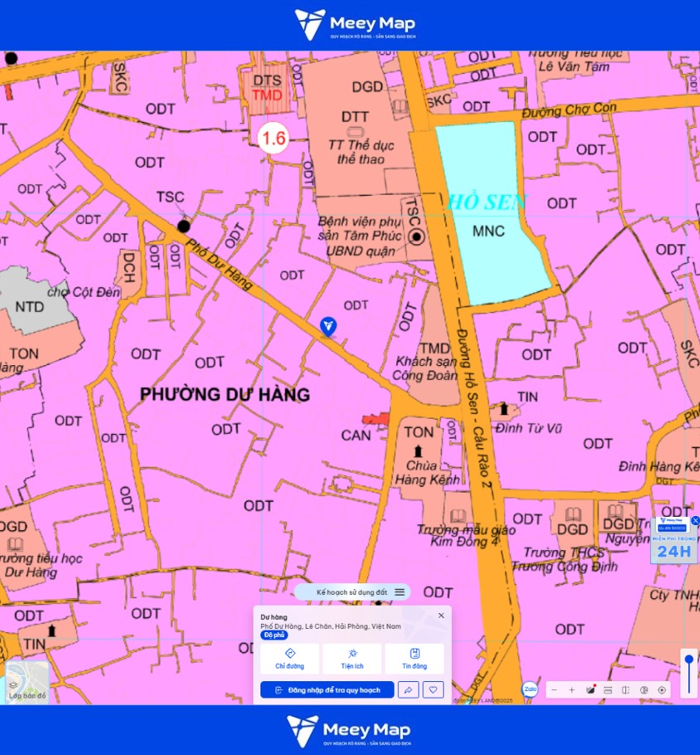Click the Phố Dư Hàng street label
The image size is (700, 755).
click(x=219, y=265)
